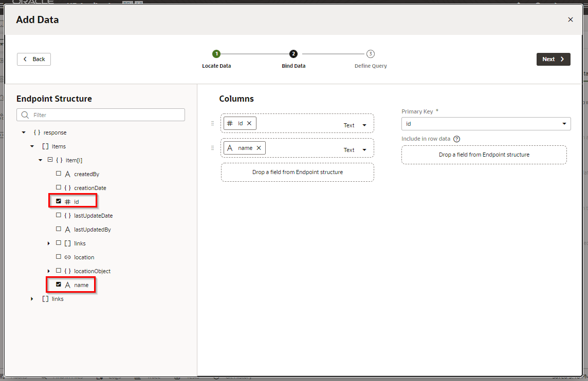The height and width of the screenshot is (381, 588).
Task: Click the drag handle beside name column
Action: (x=212, y=148)
